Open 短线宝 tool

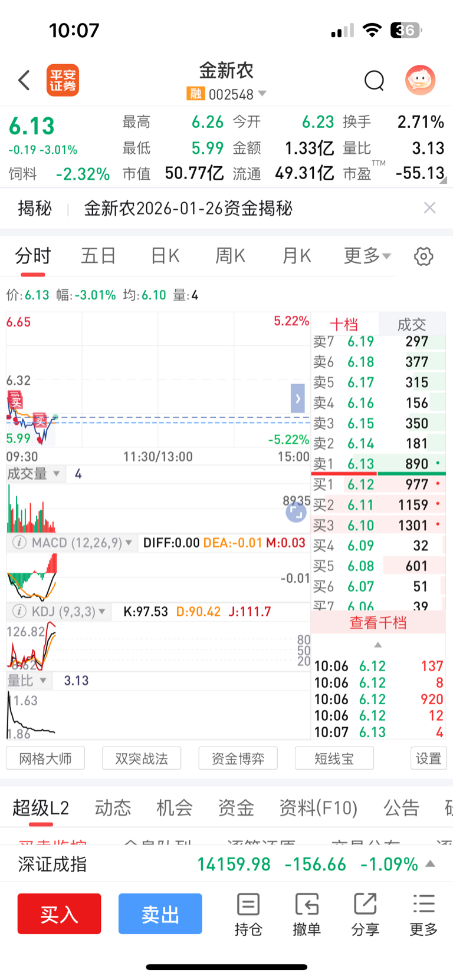334,758
